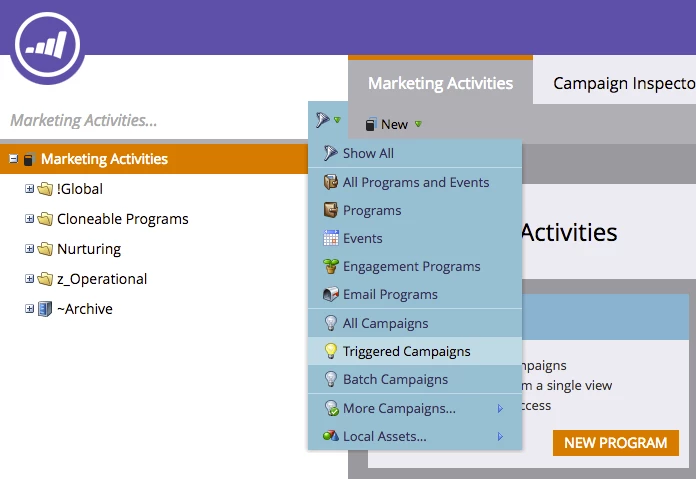The width and height of the screenshot is (696, 479).
Task: Click the More Campaigns bulb icon
Action: pos(332,408)
